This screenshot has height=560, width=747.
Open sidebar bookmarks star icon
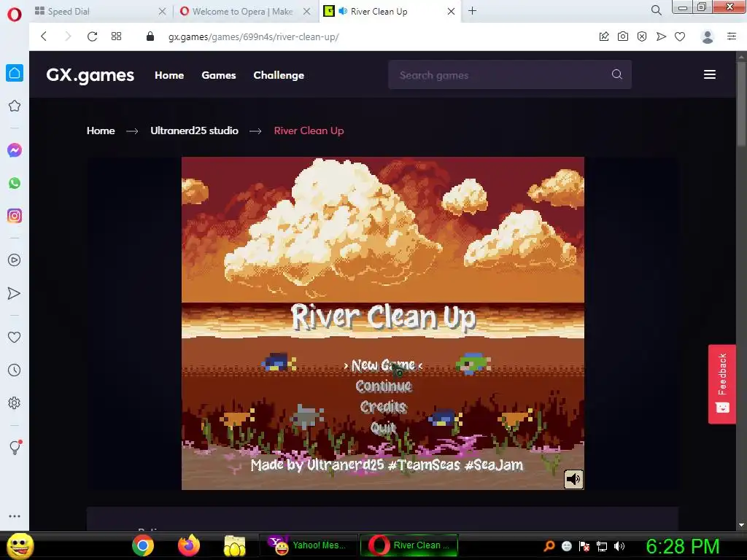(15, 106)
